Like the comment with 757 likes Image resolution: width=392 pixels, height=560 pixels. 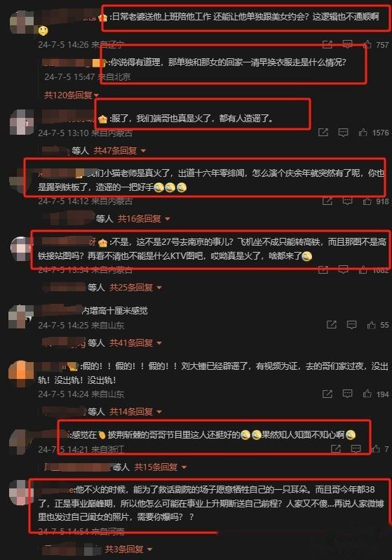click(x=367, y=44)
